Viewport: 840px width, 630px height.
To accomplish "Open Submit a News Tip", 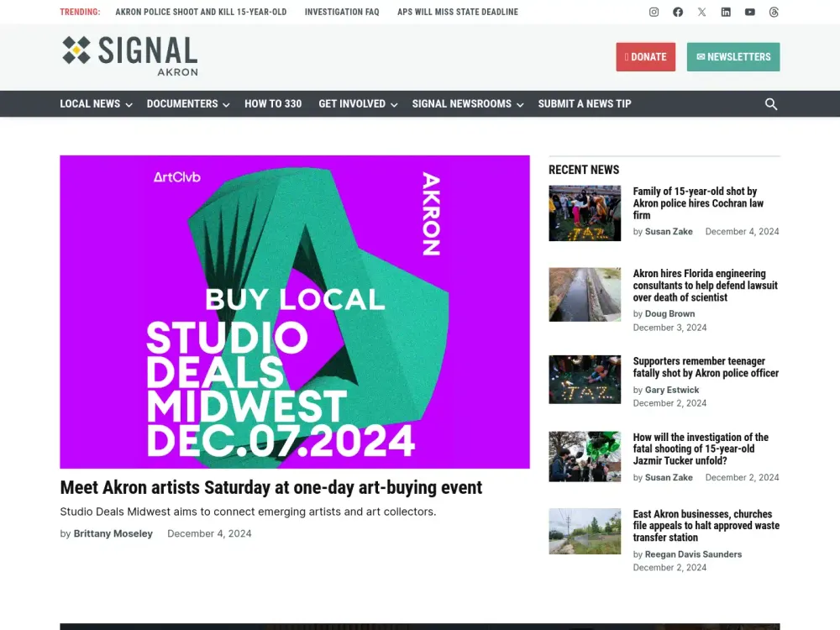I will (x=584, y=103).
